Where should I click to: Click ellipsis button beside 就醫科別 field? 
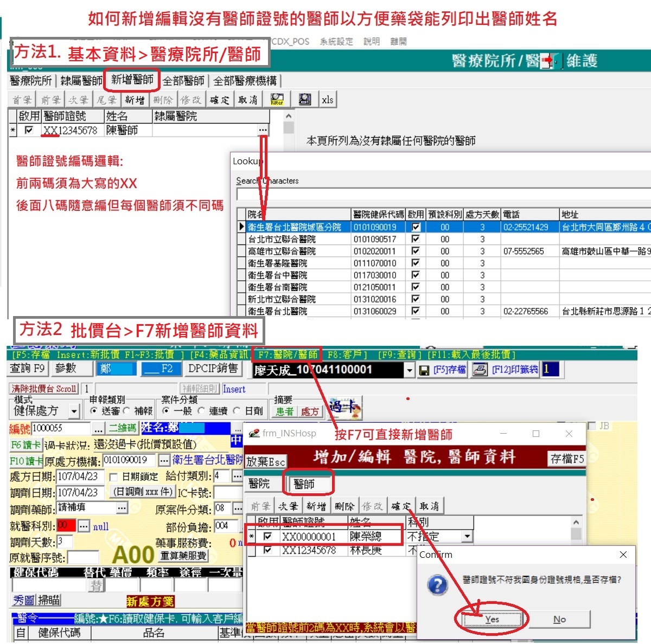84,526
